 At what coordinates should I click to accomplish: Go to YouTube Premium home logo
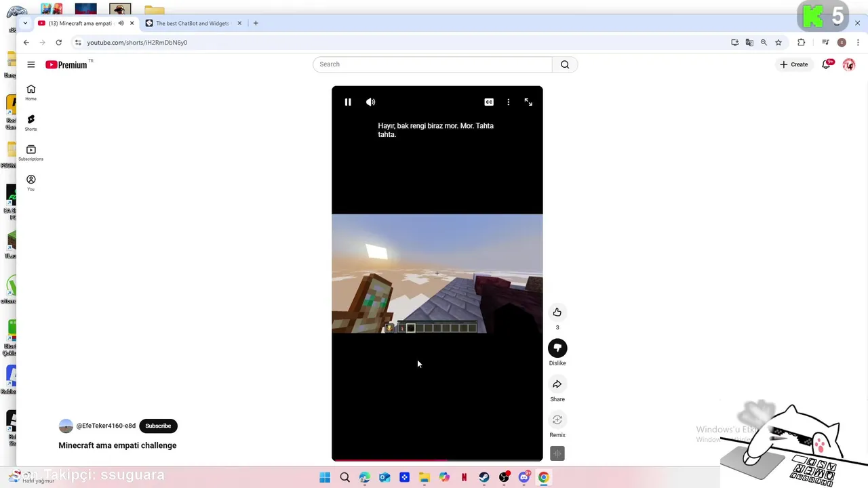(68, 64)
